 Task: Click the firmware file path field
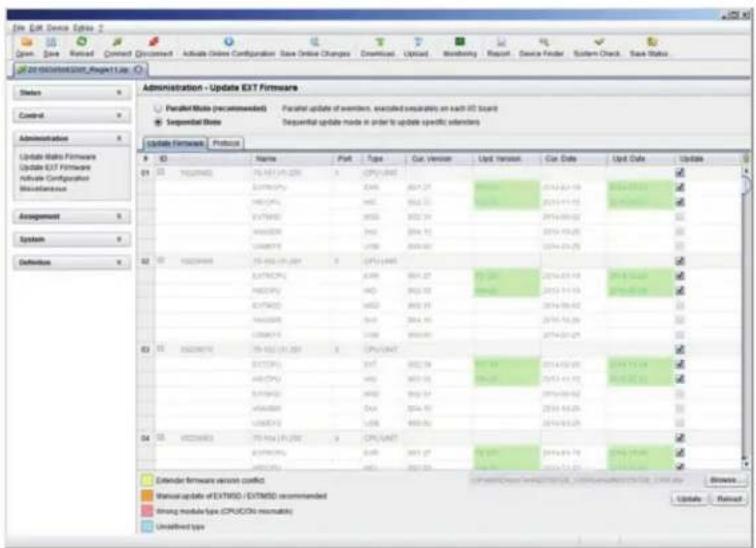(584, 480)
